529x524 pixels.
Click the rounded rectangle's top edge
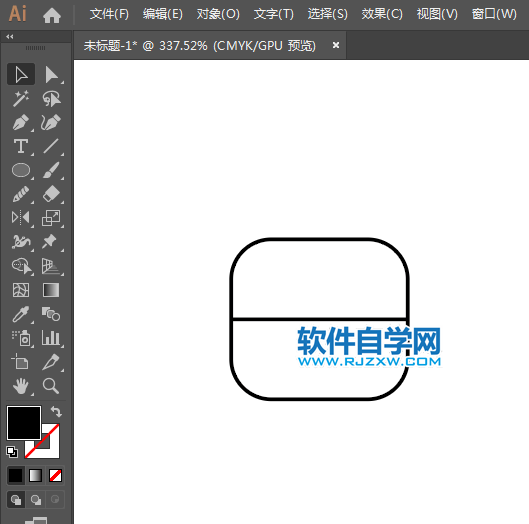click(x=319, y=239)
